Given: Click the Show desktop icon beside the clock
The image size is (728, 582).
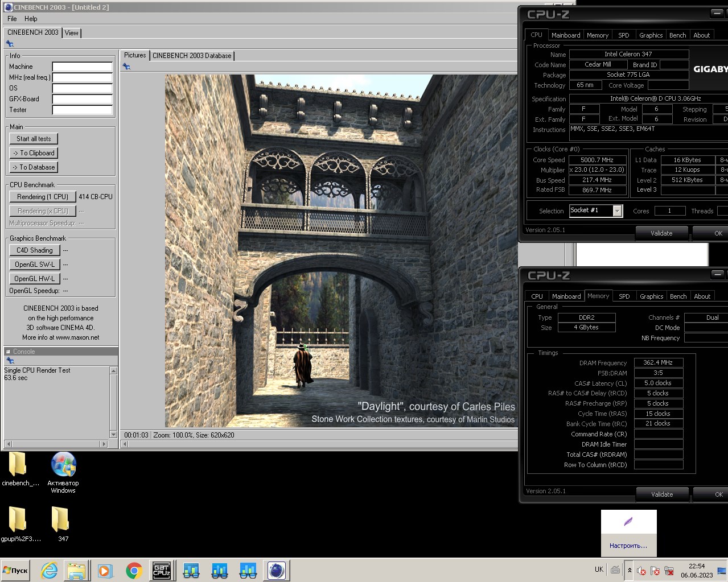Looking at the screenshot, I should pyautogui.click(x=722, y=570).
